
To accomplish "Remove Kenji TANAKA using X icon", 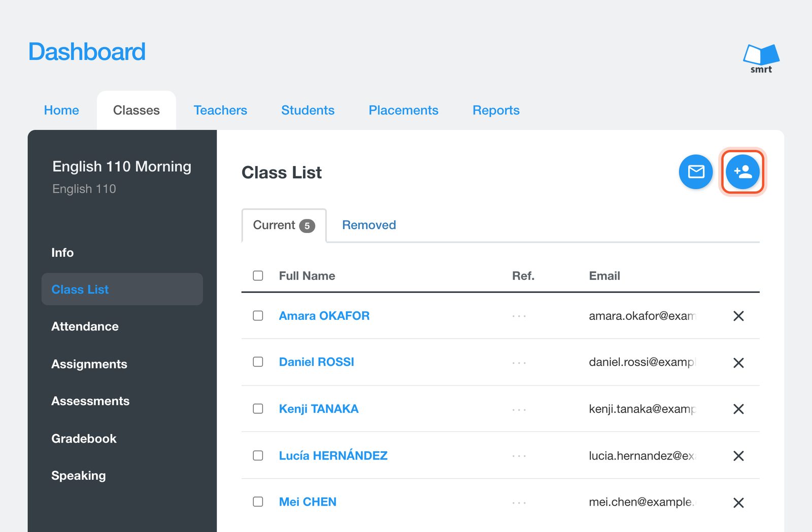I will click(x=738, y=409).
